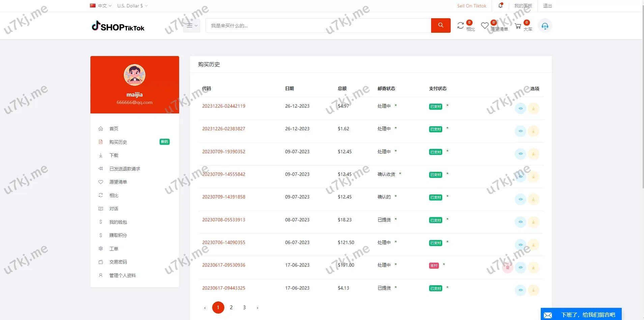Screen dimensions: 644x320
Task: Open 我的钱包 in the sidebar menu
Action: [x=118, y=222]
